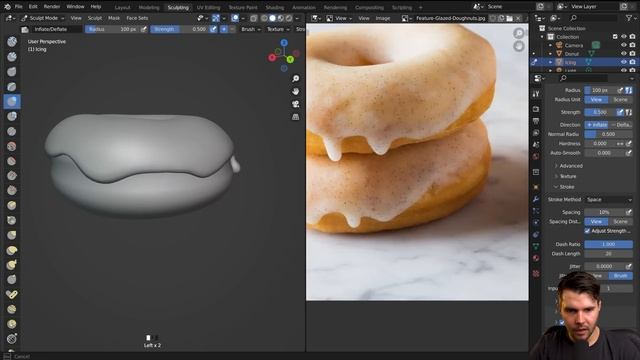Toggle Collection visibility eye icon
The width and height of the screenshot is (640, 360).
click(x=624, y=37)
